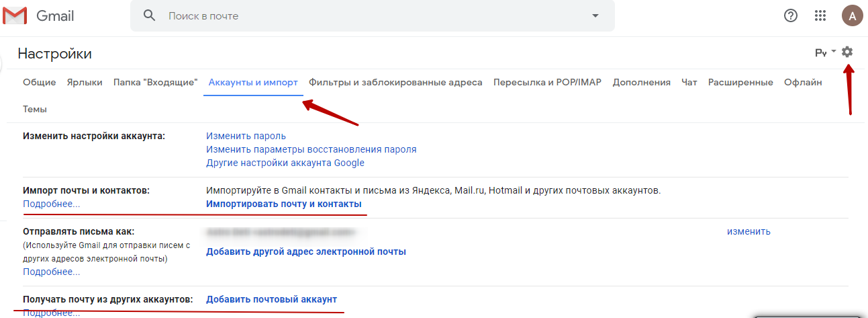Expand the search options dropdown arrow

(595, 15)
